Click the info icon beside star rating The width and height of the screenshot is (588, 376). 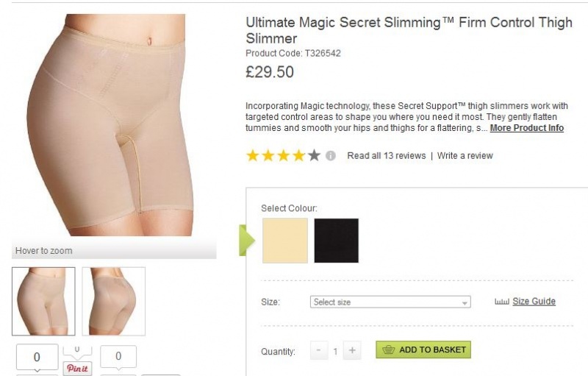[x=331, y=156]
